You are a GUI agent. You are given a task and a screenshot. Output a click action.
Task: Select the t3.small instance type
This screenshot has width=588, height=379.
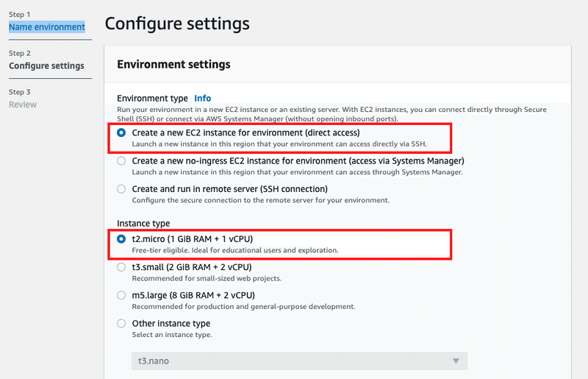122,267
